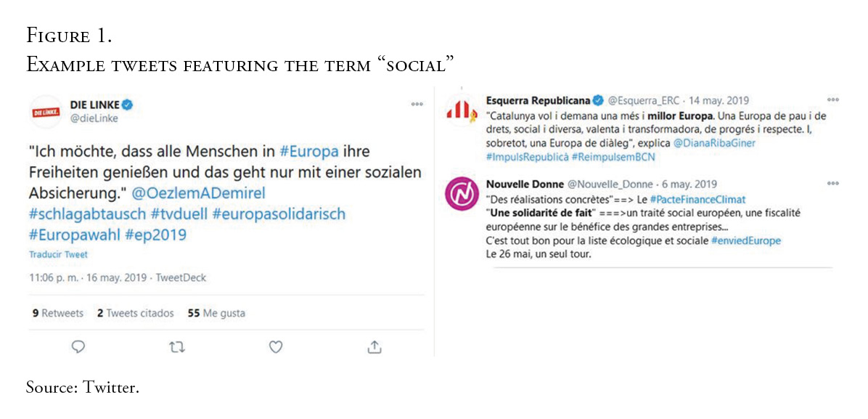Open the #enviedEurope hashtag

[746, 241]
